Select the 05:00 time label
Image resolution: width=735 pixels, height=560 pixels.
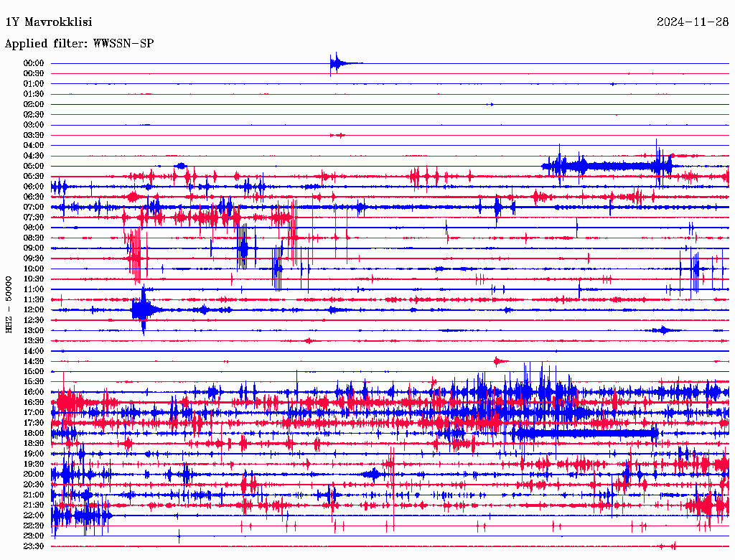point(34,166)
